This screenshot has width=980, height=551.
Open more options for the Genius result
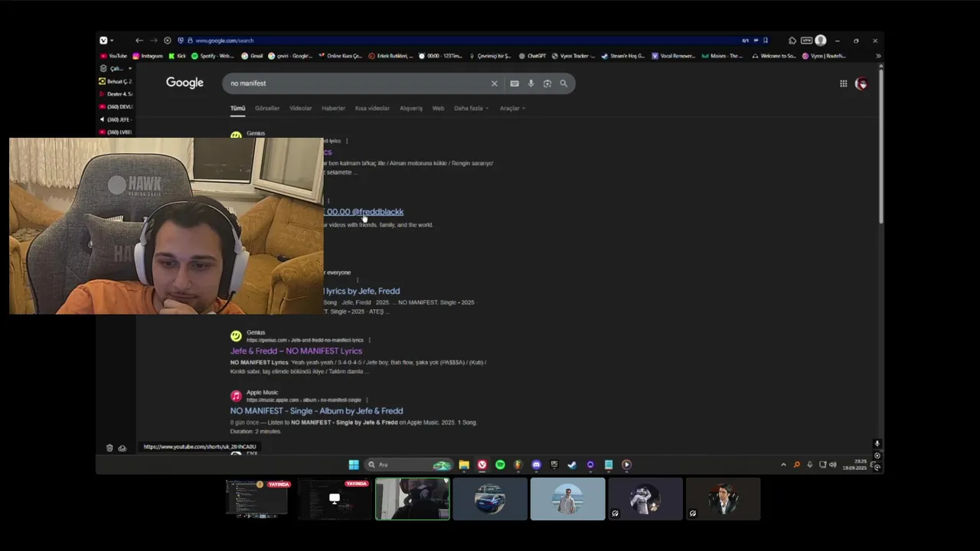pyautogui.click(x=369, y=340)
